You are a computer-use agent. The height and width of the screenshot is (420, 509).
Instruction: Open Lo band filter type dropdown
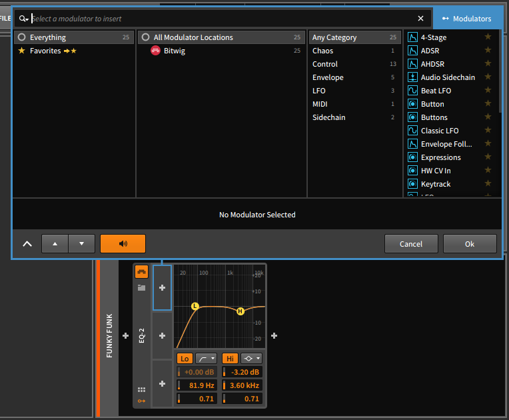[207, 359]
